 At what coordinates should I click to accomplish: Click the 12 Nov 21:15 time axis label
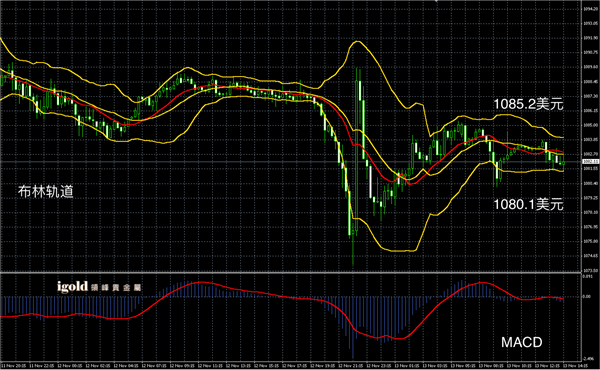[x=352, y=366]
